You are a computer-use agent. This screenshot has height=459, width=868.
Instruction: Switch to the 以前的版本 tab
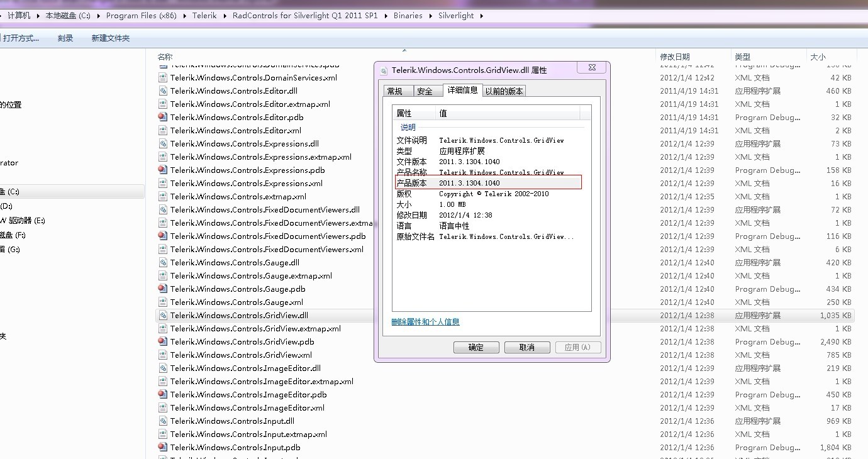[504, 91]
